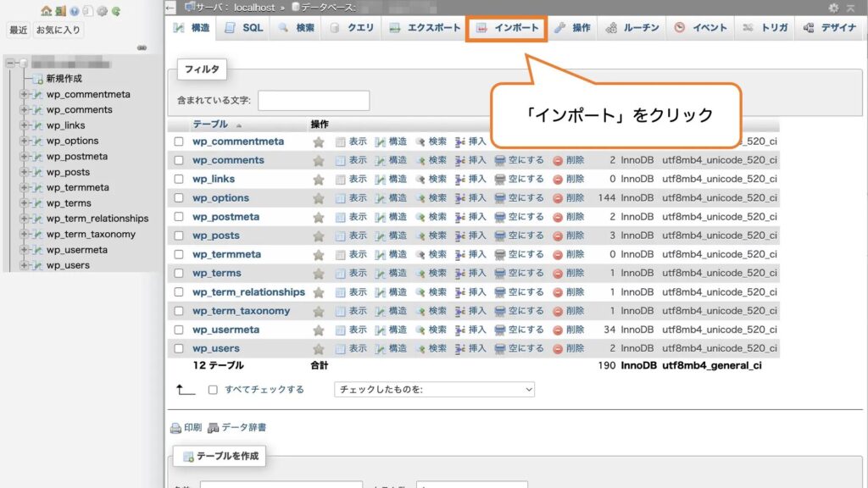The height and width of the screenshot is (488, 868).
Task: Check the wp_users row checkbox
Action: (x=179, y=348)
